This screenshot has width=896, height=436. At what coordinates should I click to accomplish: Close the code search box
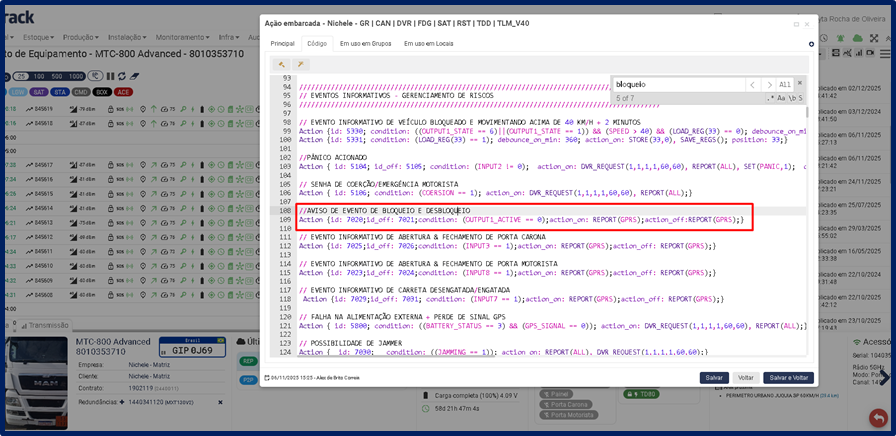[x=802, y=85]
